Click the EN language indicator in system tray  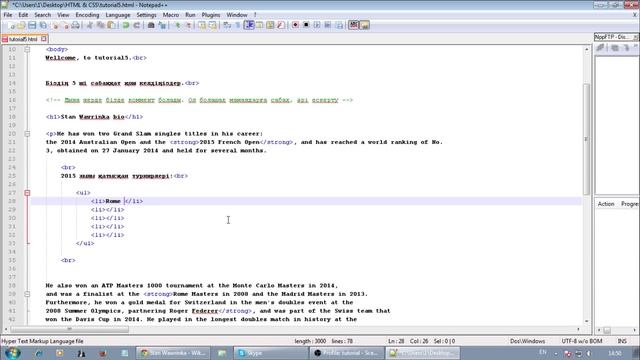coord(543,352)
